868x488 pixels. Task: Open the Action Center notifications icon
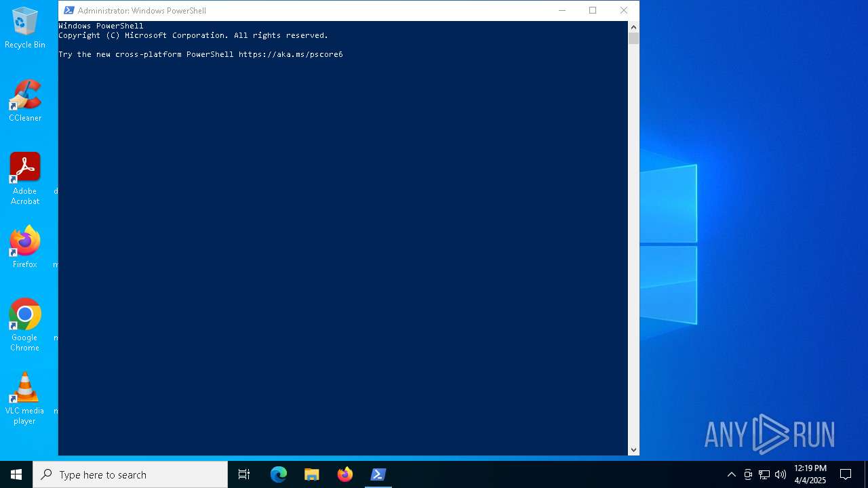tap(846, 474)
